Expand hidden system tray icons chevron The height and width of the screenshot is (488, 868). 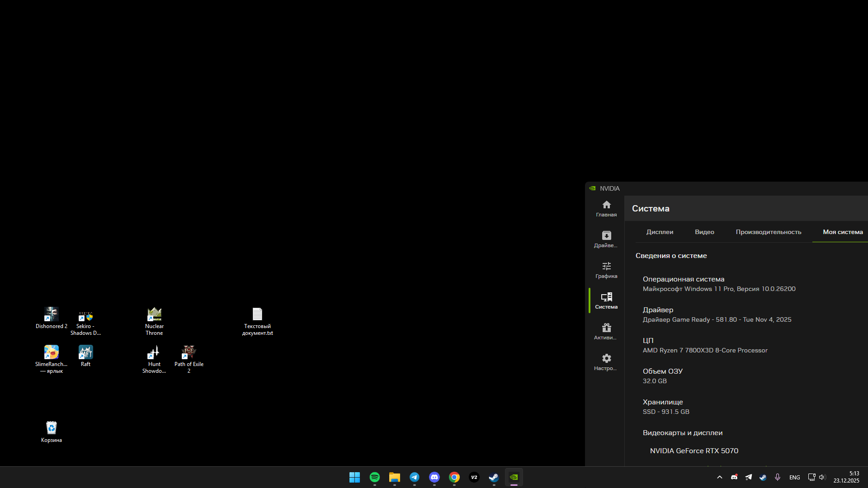(719, 477)
